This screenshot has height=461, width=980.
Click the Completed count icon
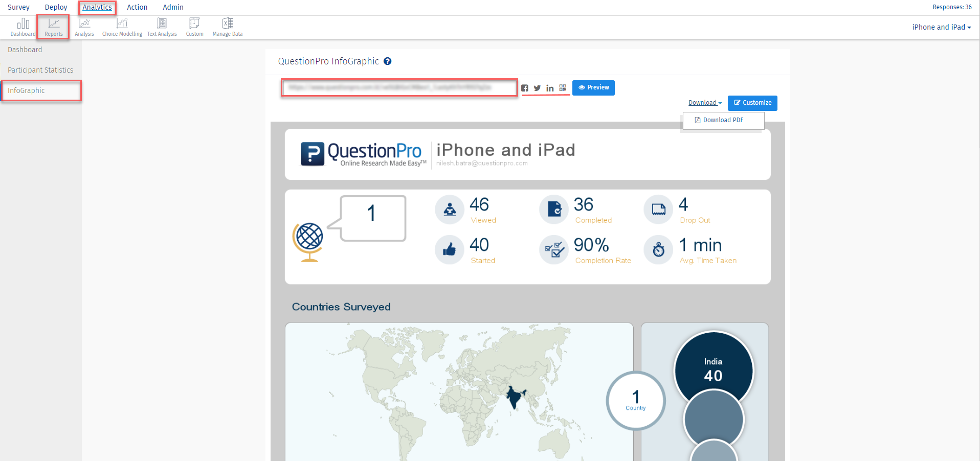click(x=554, y=210)
